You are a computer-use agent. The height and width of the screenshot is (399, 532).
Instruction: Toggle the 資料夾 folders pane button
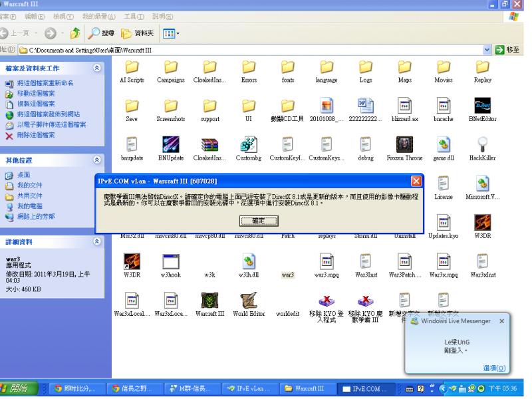click(x=137, y=32)
